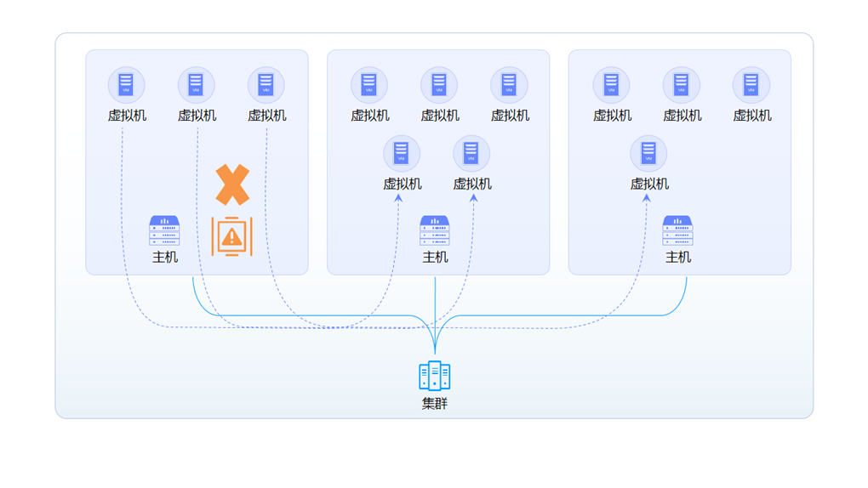Screen dimensions: 868x488
Task: Click the orange warning alert icon
Action: (x=232, y=236)
